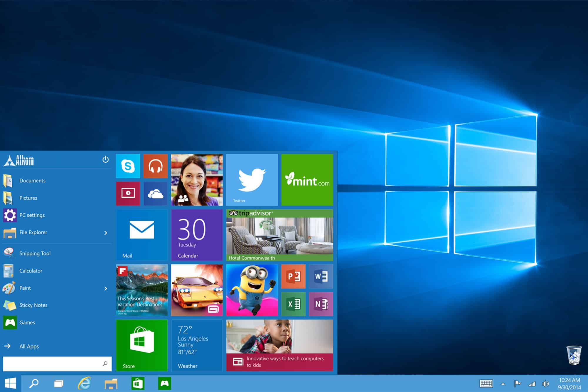Expand the File Explorer jump list arrow
The width and height of the screenshot is (588, 392).
106,233
